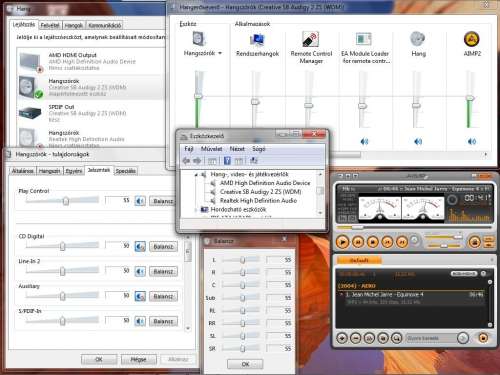Mute the CD Digital channel
This screenshot has height=375, width=500.
click(140, 247)
